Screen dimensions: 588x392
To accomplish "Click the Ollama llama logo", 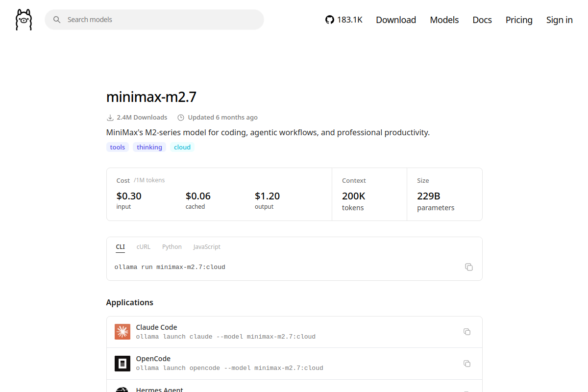I will 24,20.
